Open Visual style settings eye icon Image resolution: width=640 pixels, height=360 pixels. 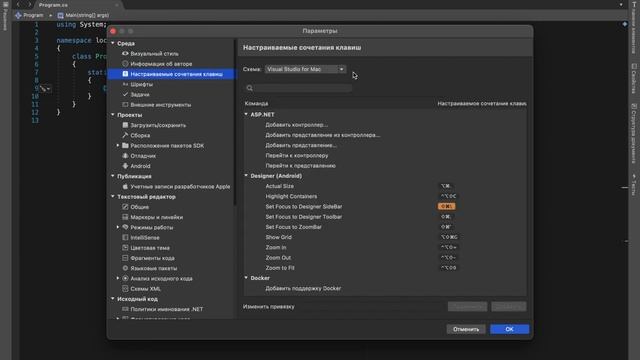[x=125, y=53]
